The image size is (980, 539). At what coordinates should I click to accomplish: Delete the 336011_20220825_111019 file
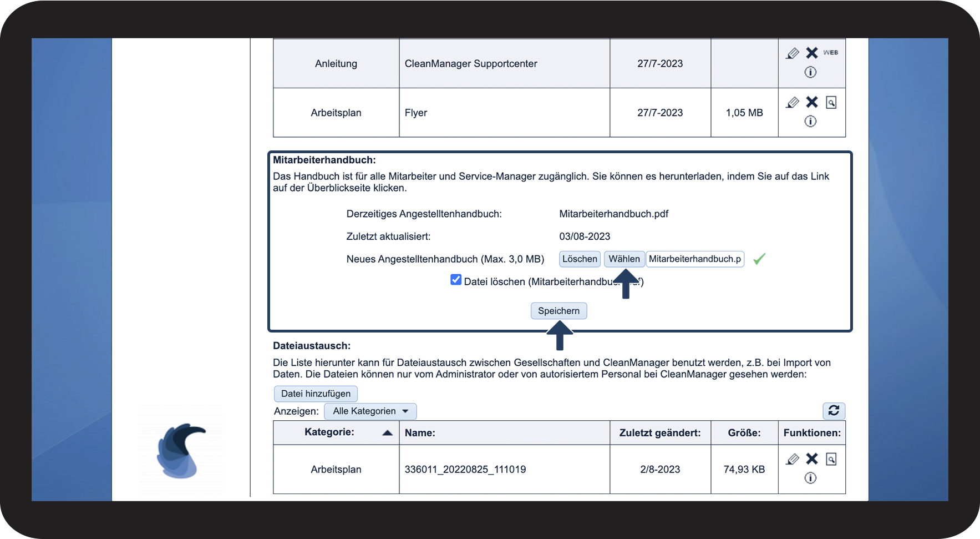click(812, 459)
